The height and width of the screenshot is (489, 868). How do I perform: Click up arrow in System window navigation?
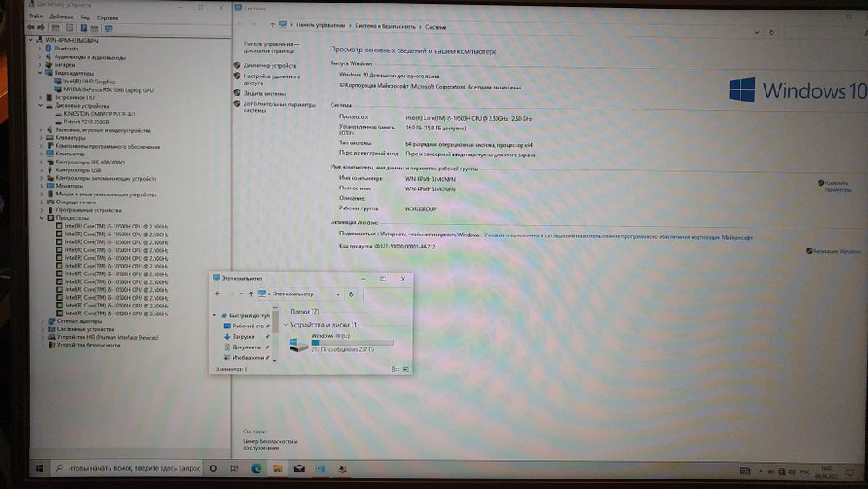(273, 24)
